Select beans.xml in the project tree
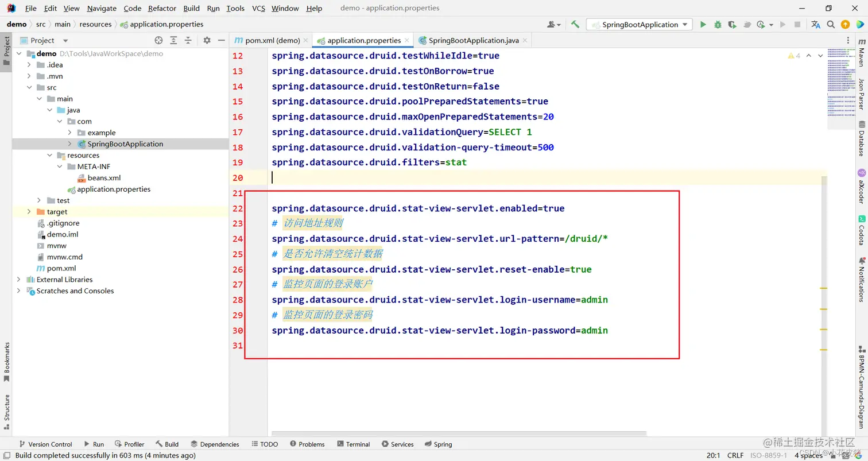This screenshot has width=868, height=461. (x=104, y=178)
